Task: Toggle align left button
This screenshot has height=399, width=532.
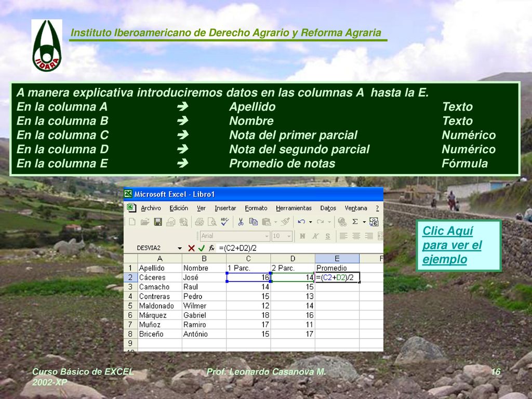Action: point(343,236)
